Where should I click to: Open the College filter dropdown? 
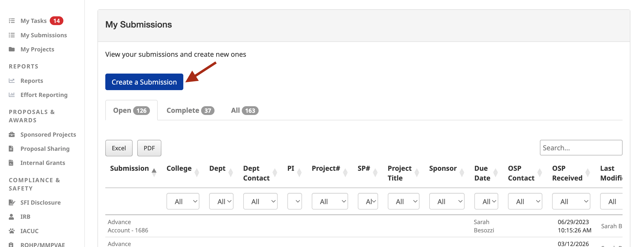(183, 201)
